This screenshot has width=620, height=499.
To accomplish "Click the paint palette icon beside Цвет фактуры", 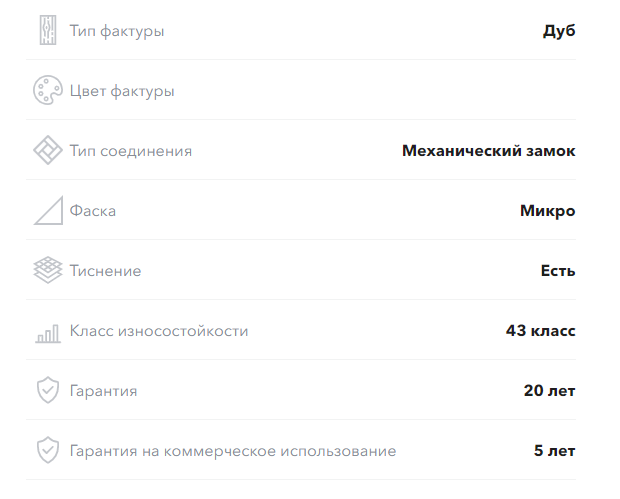I will tap(48, 90).
